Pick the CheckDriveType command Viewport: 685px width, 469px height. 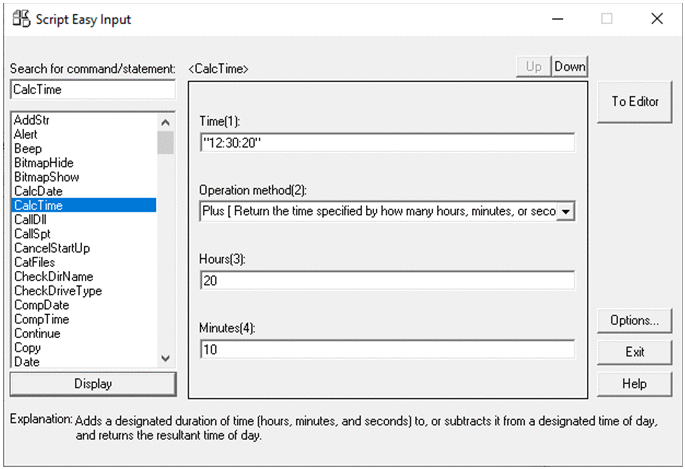(58, 291)
